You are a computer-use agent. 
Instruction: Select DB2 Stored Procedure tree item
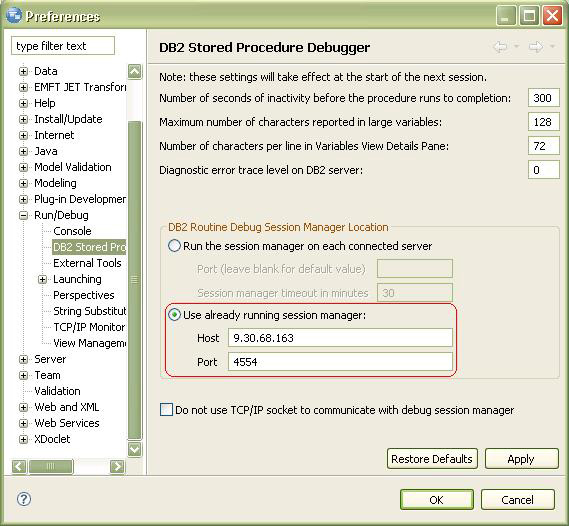89,247
